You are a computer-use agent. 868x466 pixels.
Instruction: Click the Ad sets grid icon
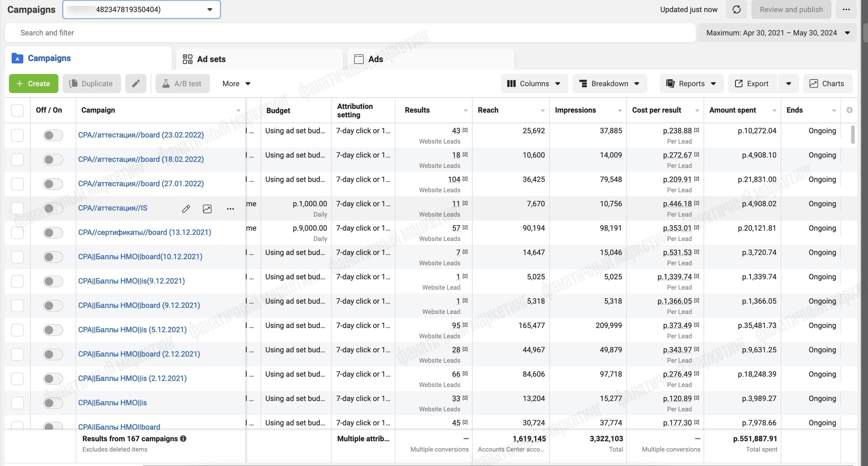point(188,59)
